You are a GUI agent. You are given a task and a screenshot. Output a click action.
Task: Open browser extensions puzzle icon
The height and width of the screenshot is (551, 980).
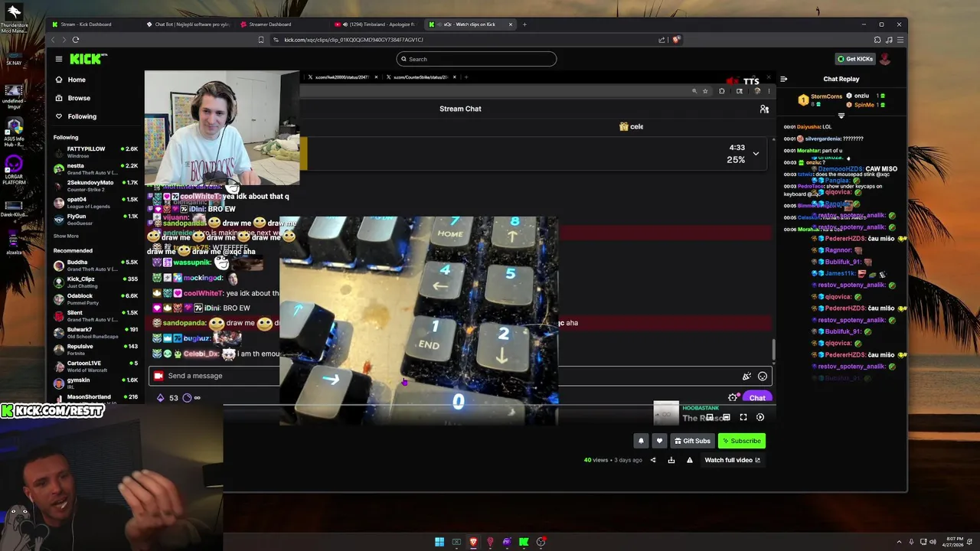877,40
